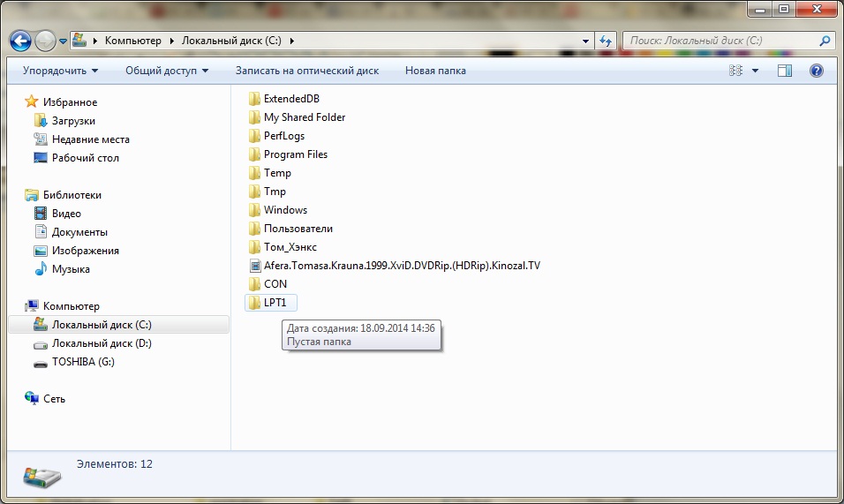
Task: Open Недавние места
Action: tap(90, 139)
